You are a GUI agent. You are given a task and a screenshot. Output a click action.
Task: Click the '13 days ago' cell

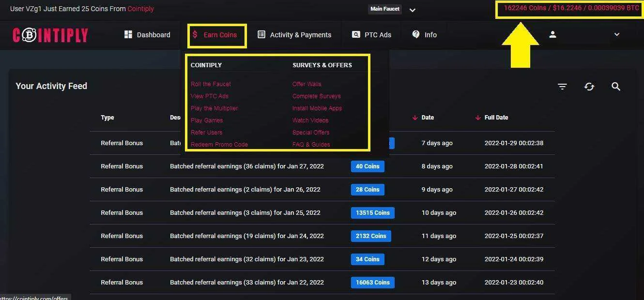pos(439,283)
